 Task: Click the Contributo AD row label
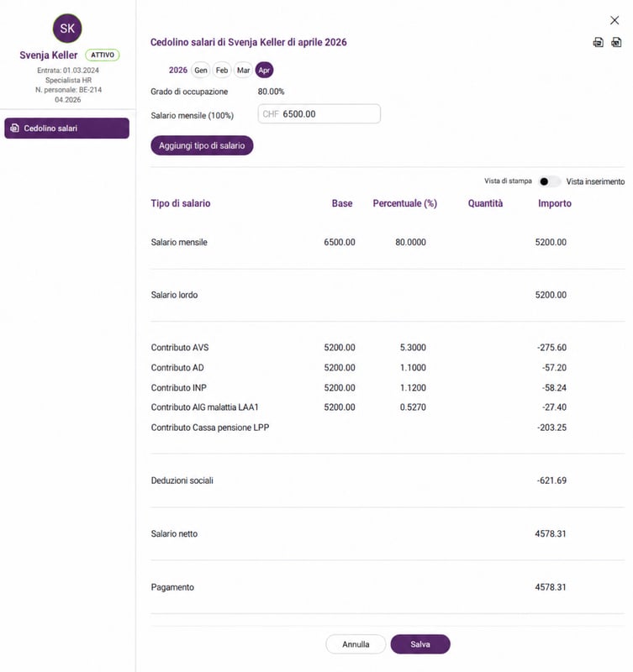(177, 368)
